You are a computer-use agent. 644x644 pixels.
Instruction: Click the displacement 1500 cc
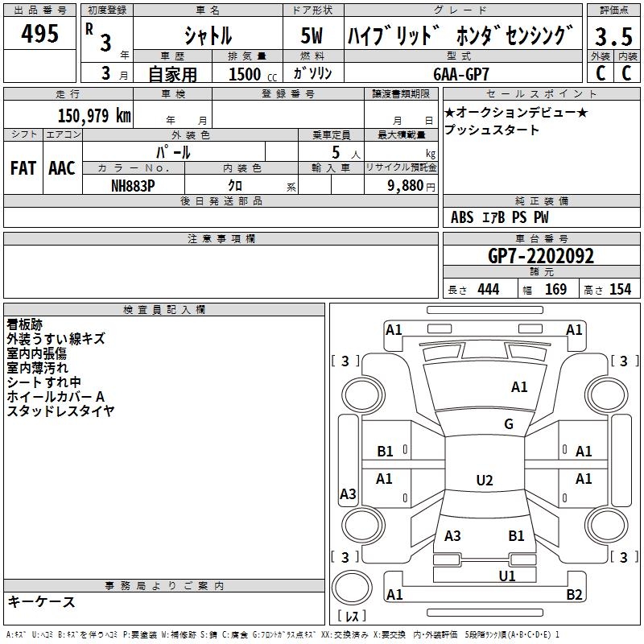point(253,74)
